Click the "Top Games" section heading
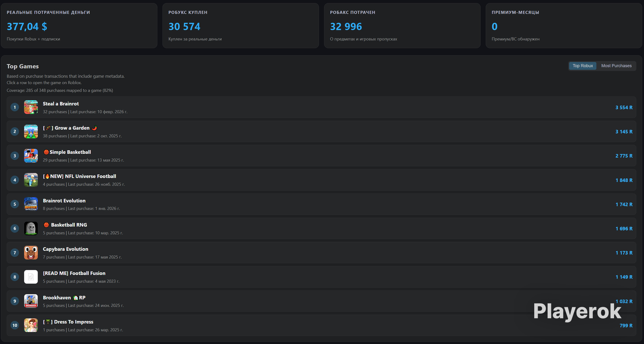 coord(23,66)
